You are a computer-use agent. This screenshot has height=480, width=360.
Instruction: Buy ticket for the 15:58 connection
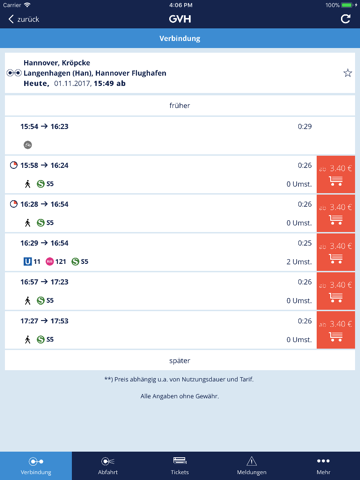point(336,174)
